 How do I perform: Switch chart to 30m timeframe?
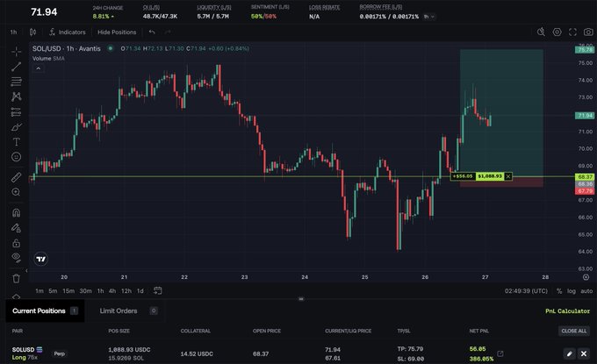pyautogui.click(x=85, y=291)
